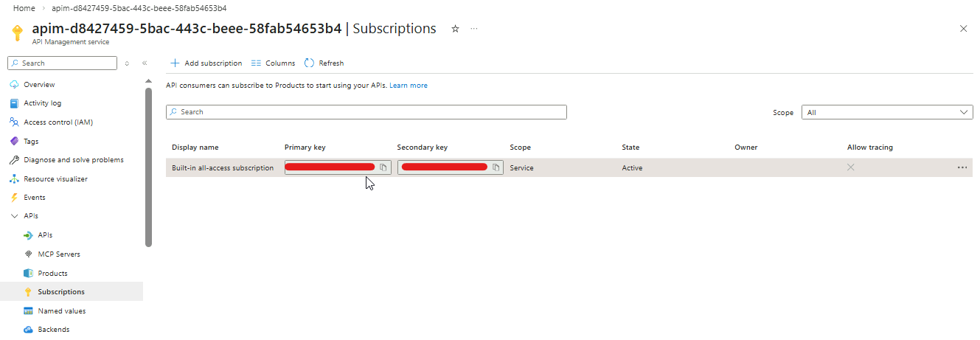This screenshot has height=340, width=980.
Task: Open the Columns chooser
Action: click(x=273, y=63)
